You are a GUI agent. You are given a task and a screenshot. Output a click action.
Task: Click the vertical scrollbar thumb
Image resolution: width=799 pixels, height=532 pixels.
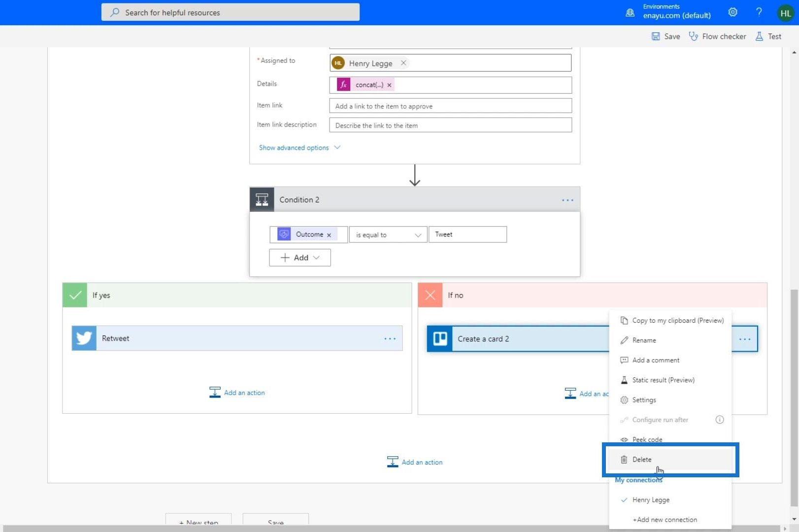click(794, 397)
